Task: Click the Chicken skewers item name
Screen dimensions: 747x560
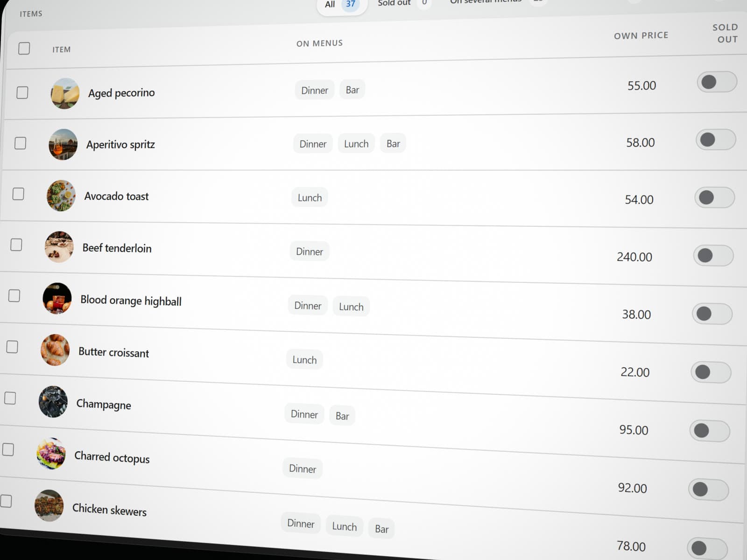Action: [x=109, y=510]
